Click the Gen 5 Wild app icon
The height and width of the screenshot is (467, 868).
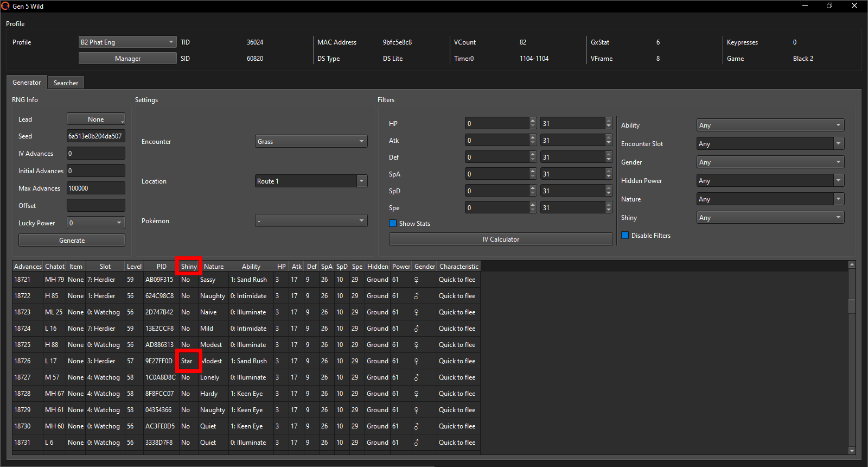(x=5, y=6)
